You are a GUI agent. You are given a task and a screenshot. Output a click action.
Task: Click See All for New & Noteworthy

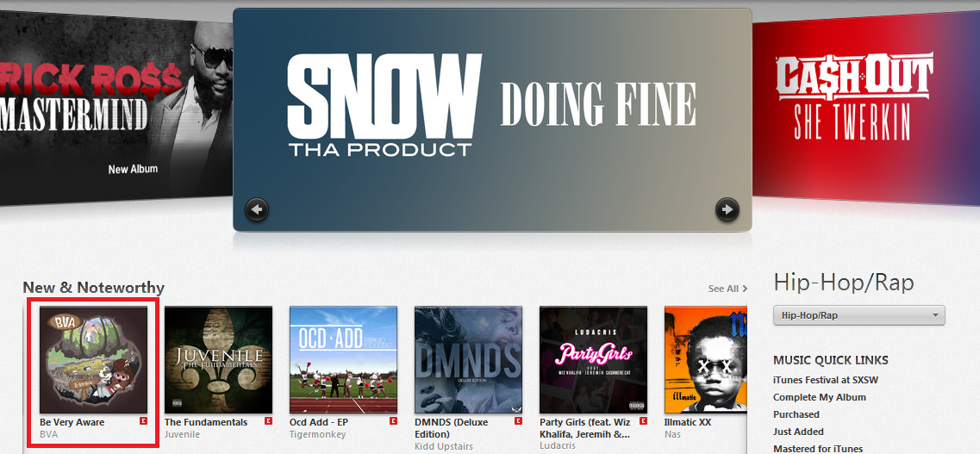(727, 289)
